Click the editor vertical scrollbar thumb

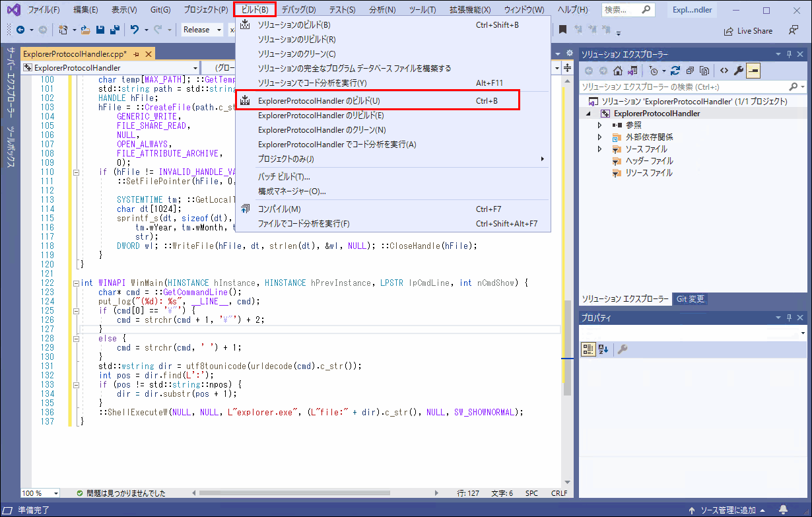click(x=568, y=347)
